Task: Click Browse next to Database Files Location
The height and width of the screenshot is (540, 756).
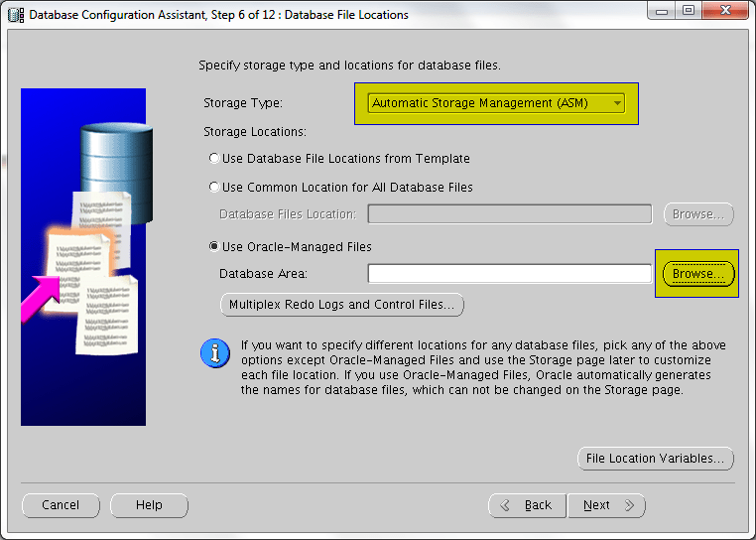Action: pos(698,214)
